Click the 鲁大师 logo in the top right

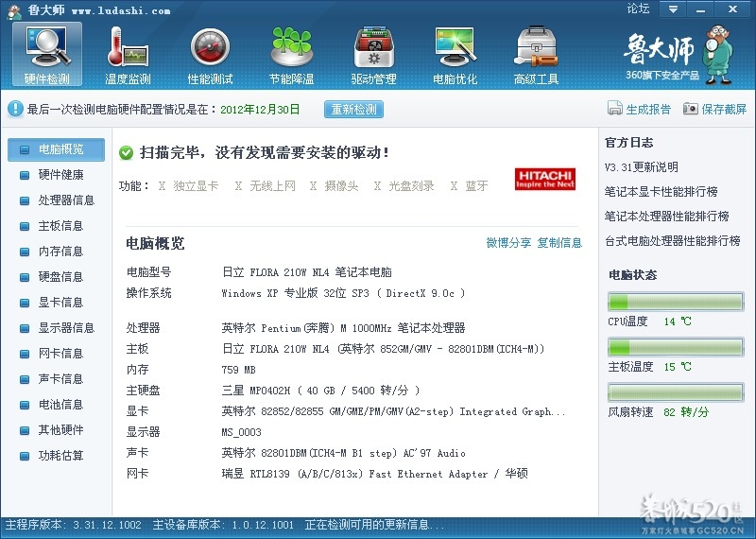pos(679,54)
